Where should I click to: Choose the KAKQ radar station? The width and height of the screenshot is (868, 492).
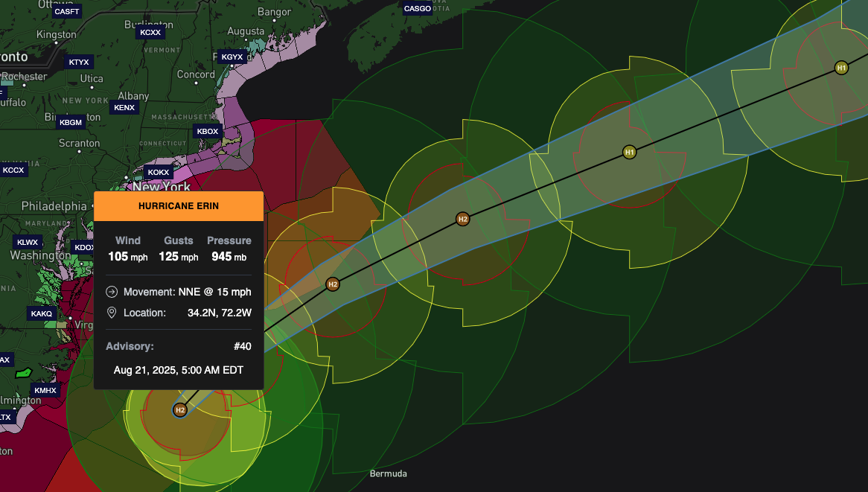coord(42,314)
